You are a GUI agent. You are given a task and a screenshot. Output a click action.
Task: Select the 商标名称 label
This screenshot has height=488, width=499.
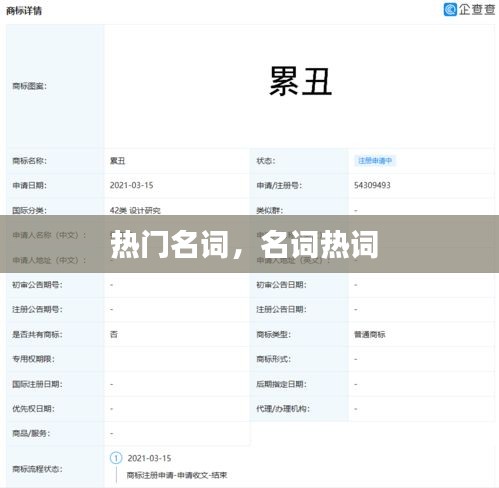pyautogui.click(x=29, y=161)
